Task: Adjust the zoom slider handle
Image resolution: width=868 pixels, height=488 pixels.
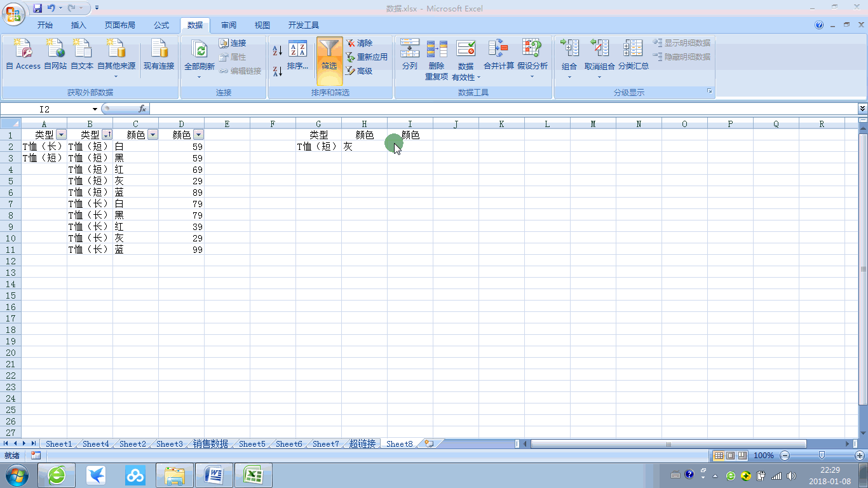Action: point(822,456)
